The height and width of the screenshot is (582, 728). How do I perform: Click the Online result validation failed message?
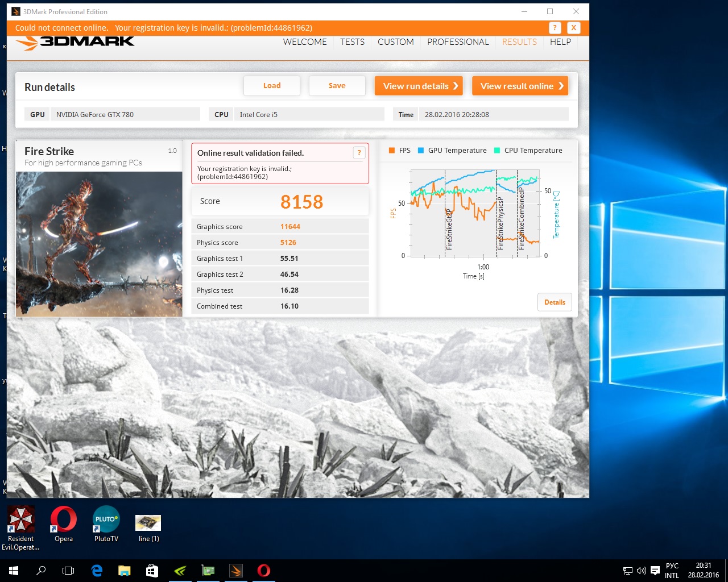point(250,153)
